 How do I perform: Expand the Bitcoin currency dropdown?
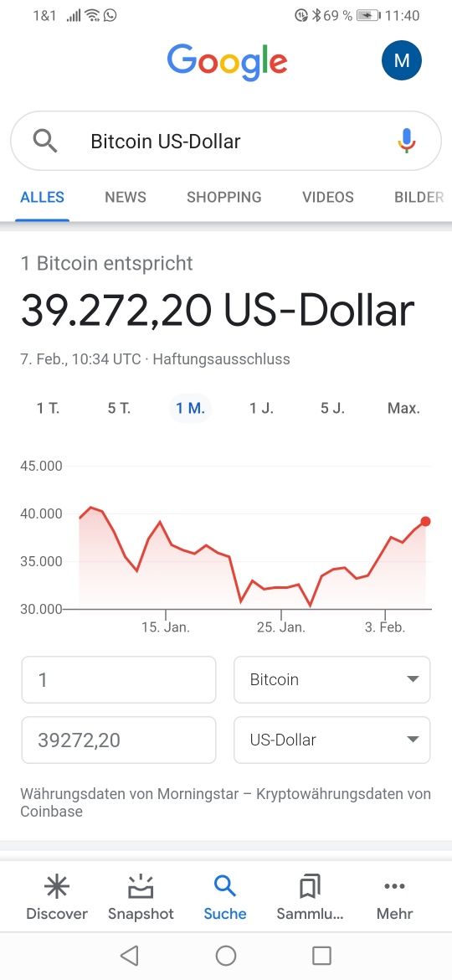click(332, 679)
